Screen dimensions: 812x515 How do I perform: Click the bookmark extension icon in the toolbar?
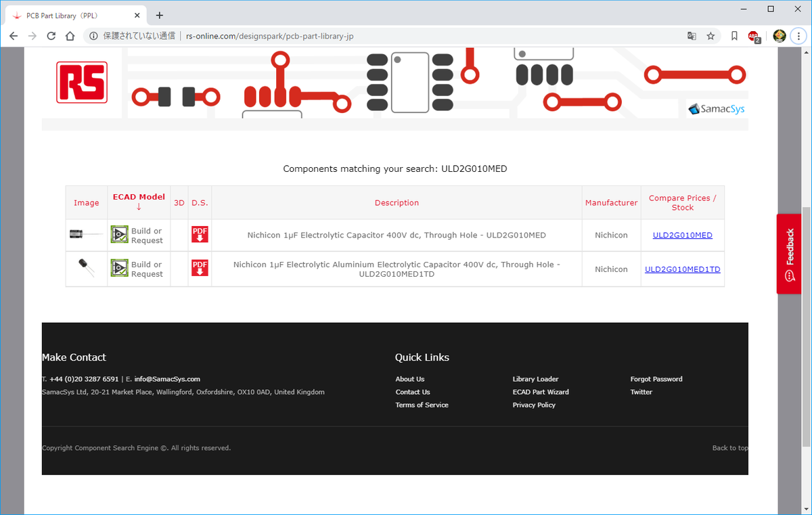[x=734, y=36]
